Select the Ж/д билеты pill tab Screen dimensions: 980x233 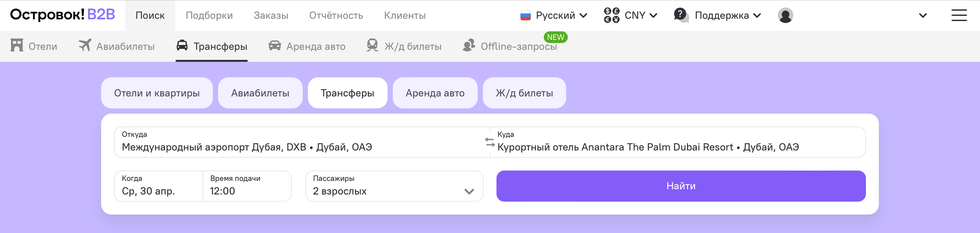click(x=524, y=93)
